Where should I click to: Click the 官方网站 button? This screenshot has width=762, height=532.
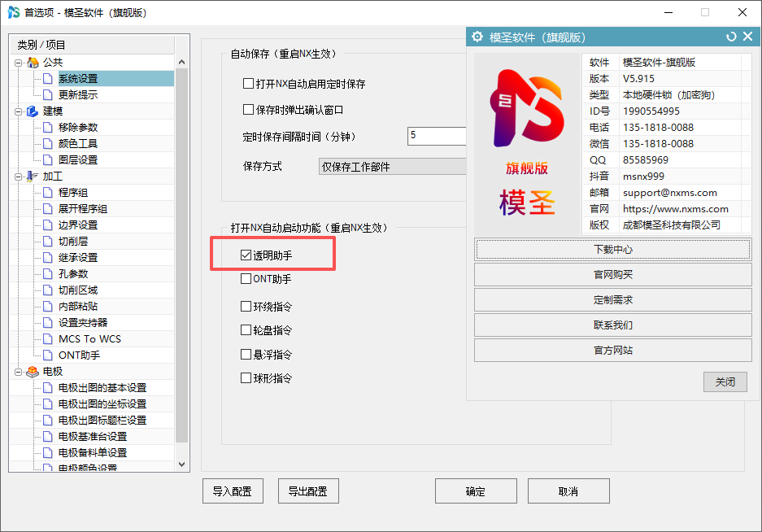coord(613,350)
